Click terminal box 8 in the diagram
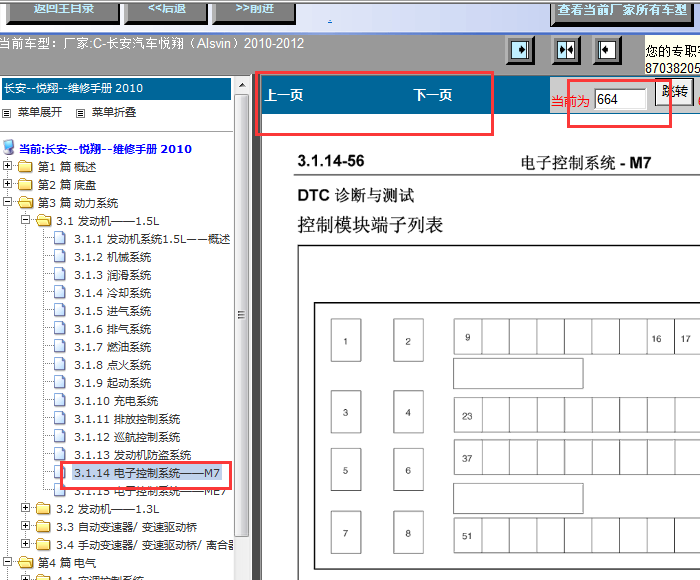700x580 pixels. (x=408, y=532)
